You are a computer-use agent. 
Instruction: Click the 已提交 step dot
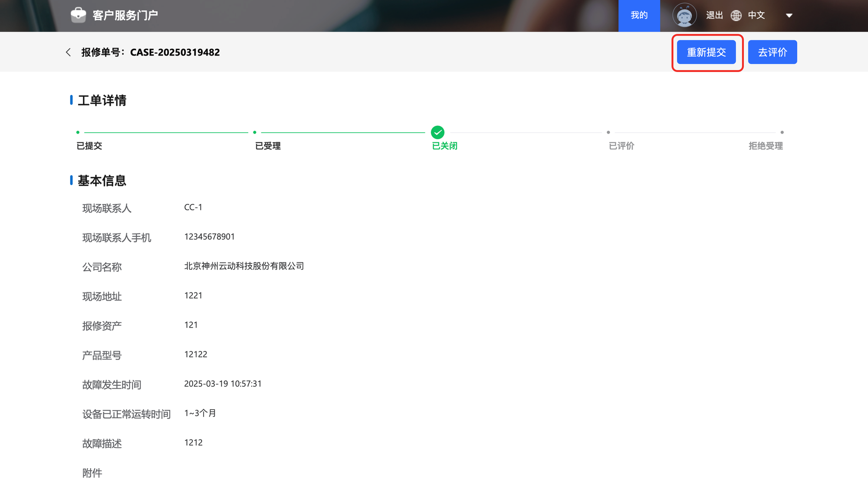(78, 132)
